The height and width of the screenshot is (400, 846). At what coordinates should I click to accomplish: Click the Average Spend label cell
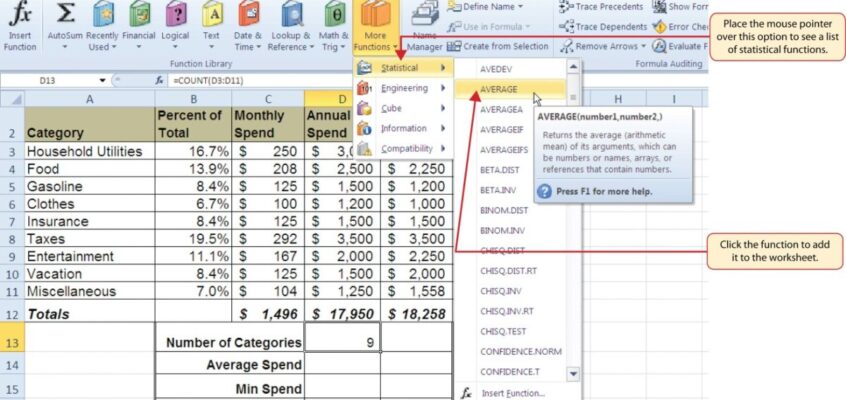click(x=230, y=363)
